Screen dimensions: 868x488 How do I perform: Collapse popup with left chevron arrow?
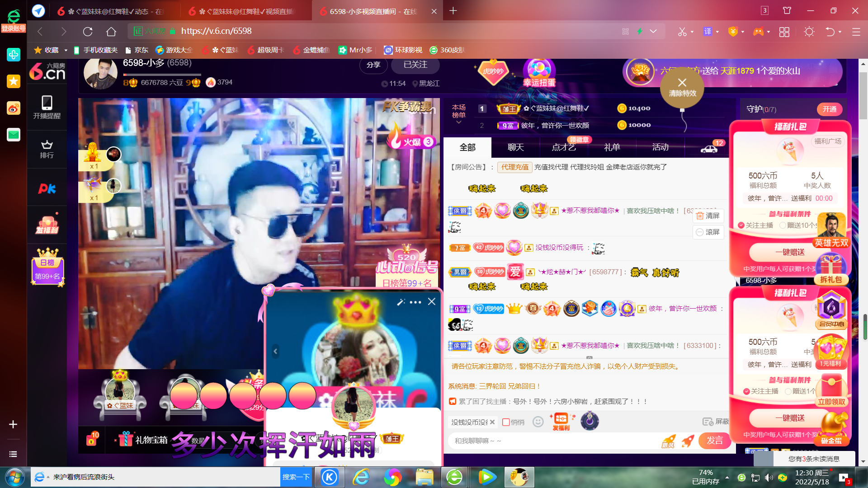click(275, 351)
